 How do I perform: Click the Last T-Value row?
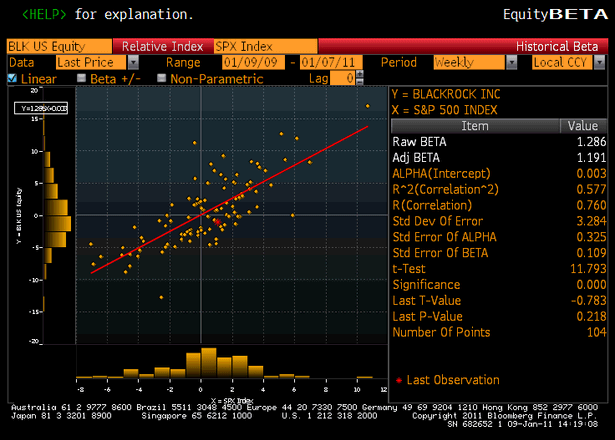499,300
